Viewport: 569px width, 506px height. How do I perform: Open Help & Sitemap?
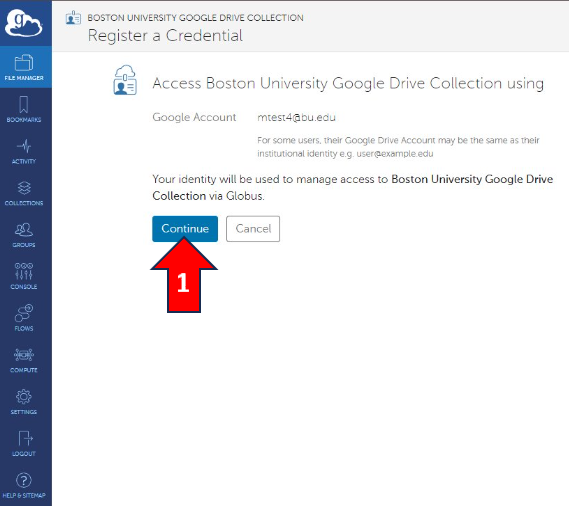[24, 485]
